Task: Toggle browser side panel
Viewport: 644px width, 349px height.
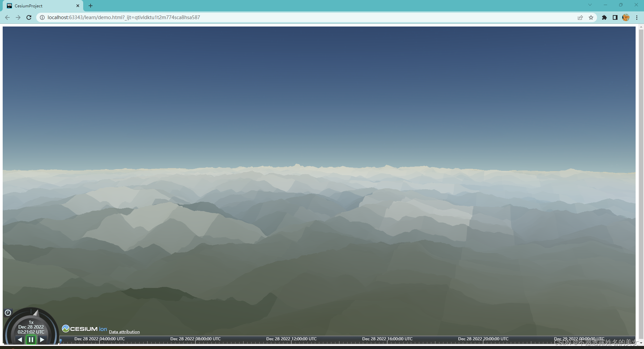Action: 615,17
